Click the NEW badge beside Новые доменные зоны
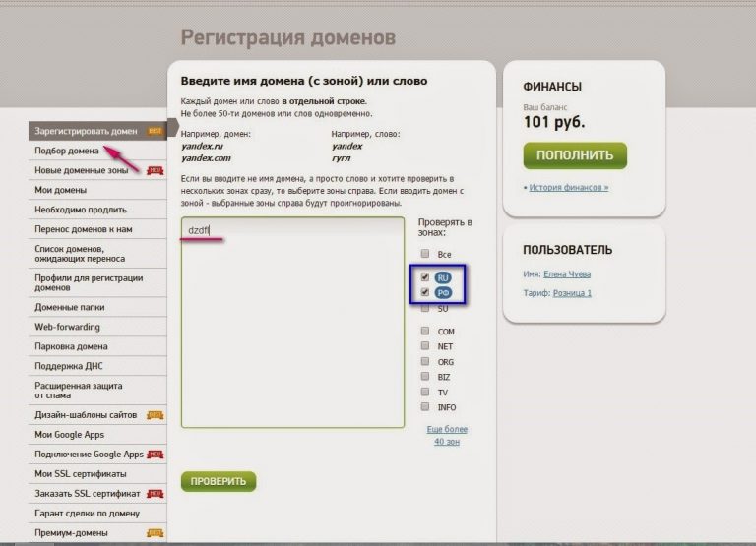 click(x=155, y=170)
